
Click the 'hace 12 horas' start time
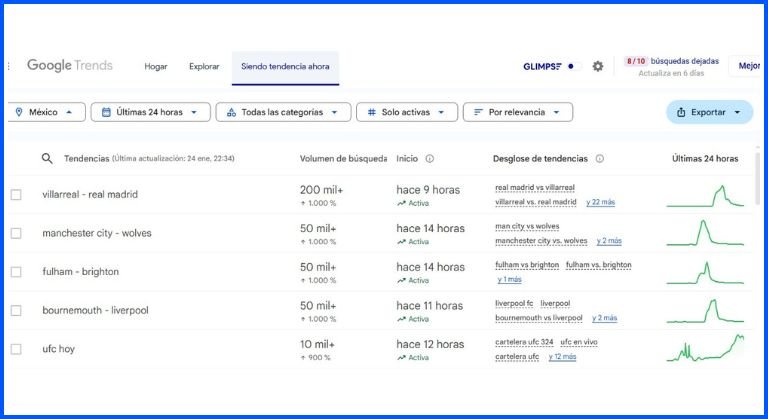click(x=430, y=344)
